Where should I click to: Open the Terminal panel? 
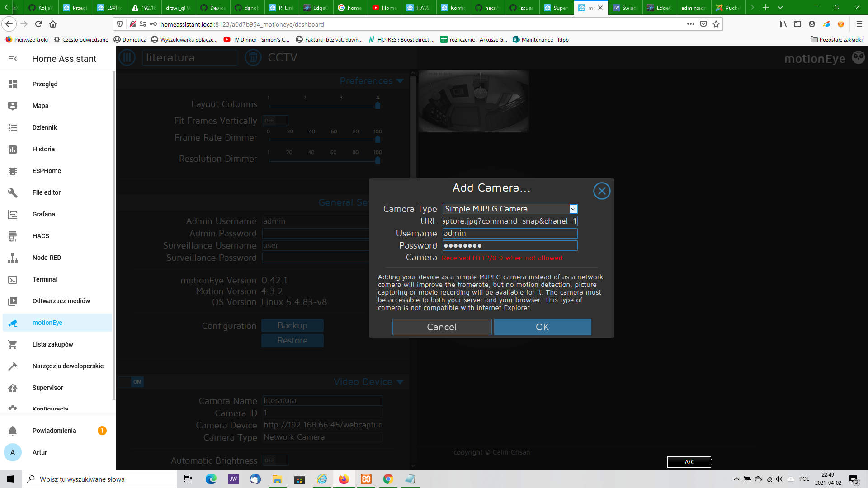pyautogui.click(x=45, y=279)
